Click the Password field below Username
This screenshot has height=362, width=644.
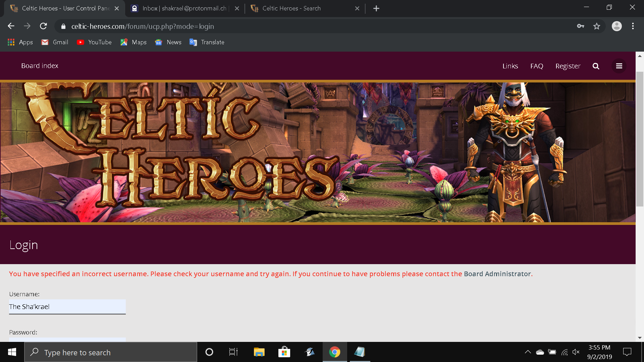67,340
